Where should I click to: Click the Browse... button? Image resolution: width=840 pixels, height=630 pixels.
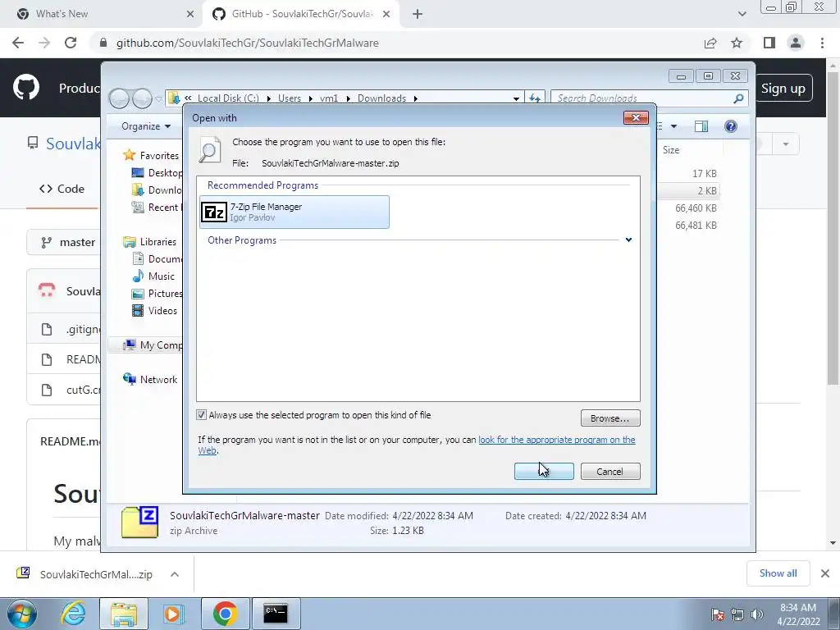pos(610,418)
